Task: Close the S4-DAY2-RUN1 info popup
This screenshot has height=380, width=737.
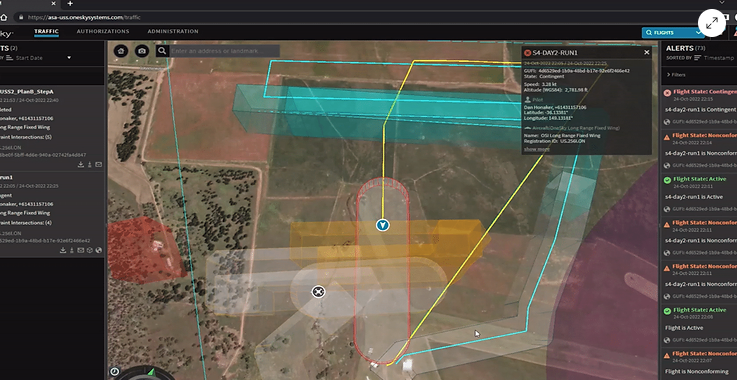Action: 647,53
